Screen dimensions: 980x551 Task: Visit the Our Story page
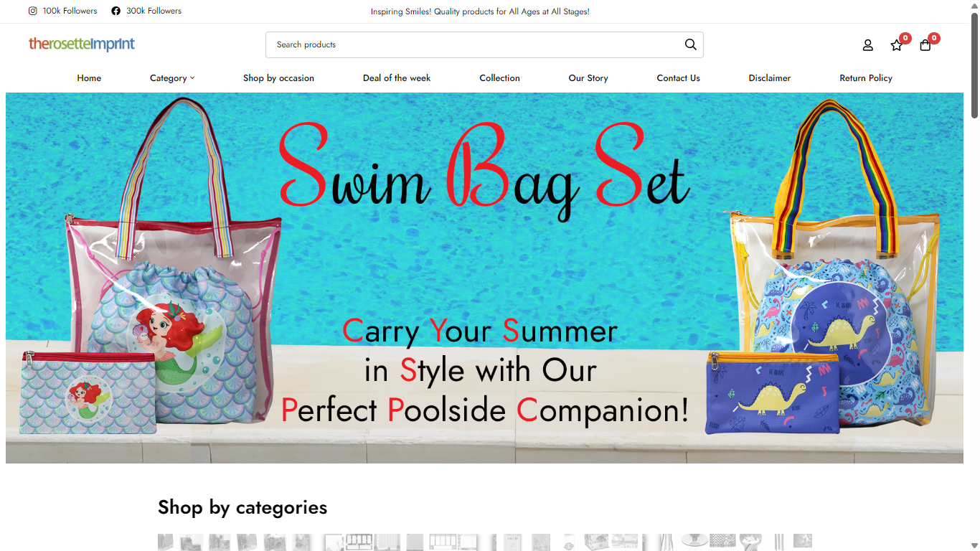588,77
